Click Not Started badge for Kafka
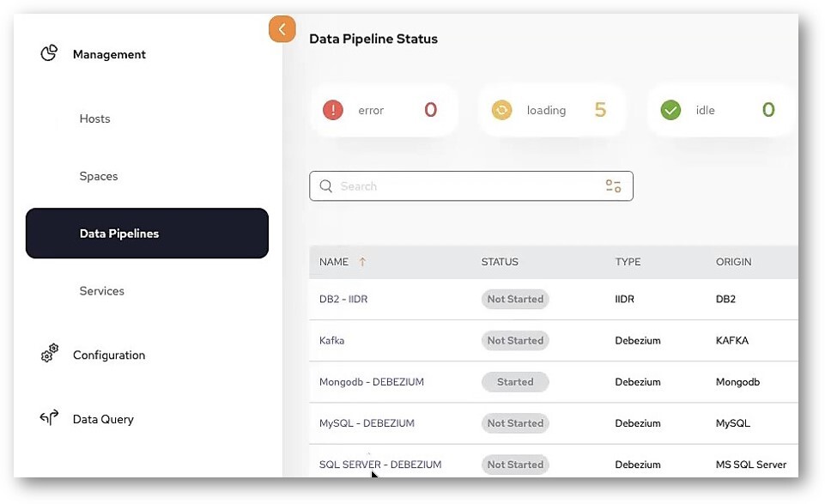The image size is (825, 504). pos(515,340)
